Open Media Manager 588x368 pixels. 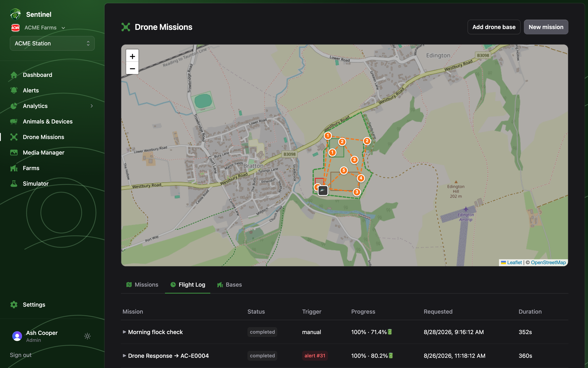[x=43, y=153]
